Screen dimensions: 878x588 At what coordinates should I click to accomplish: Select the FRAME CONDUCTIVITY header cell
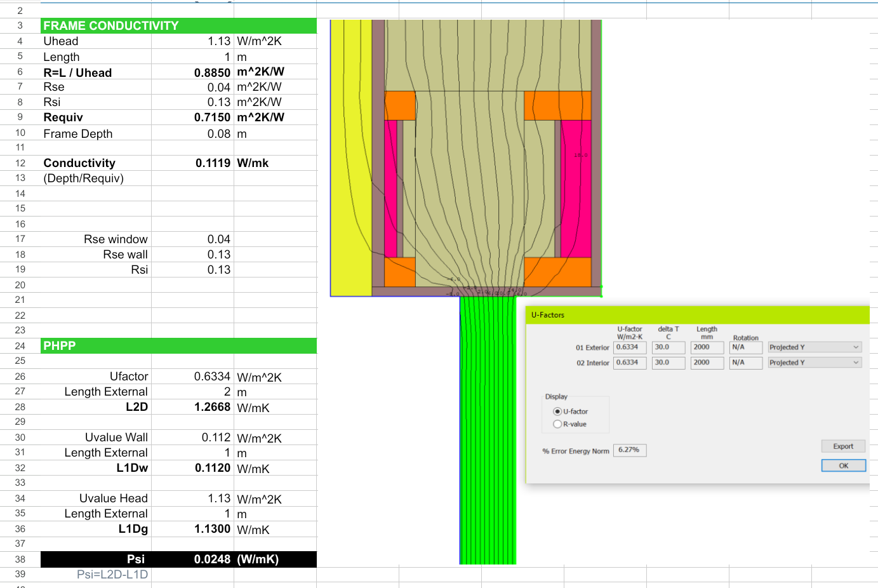(x=178, y=26)
